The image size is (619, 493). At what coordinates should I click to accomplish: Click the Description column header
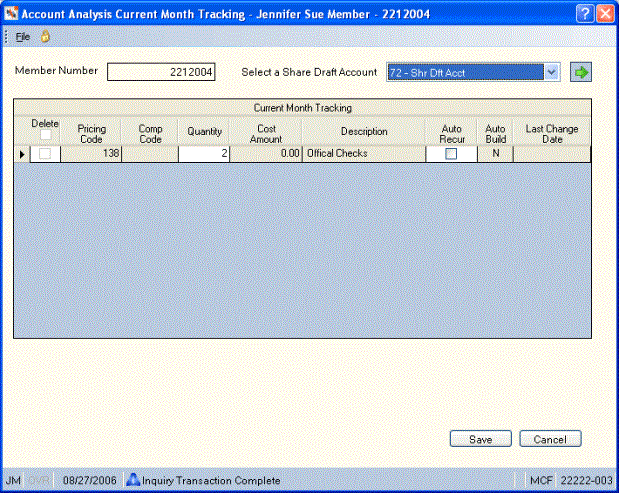[x=364, y=131]
